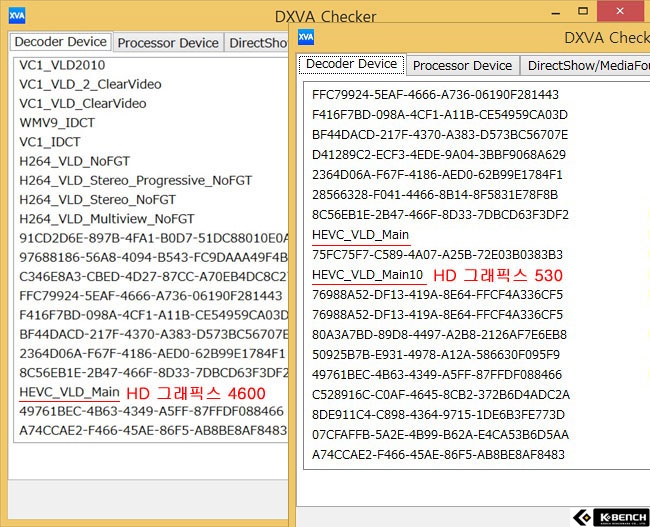Select BF44DACD-217F-4370 entry in back window
The width and height of the screenshot is (650, 527).
click(x=154, y=334)
